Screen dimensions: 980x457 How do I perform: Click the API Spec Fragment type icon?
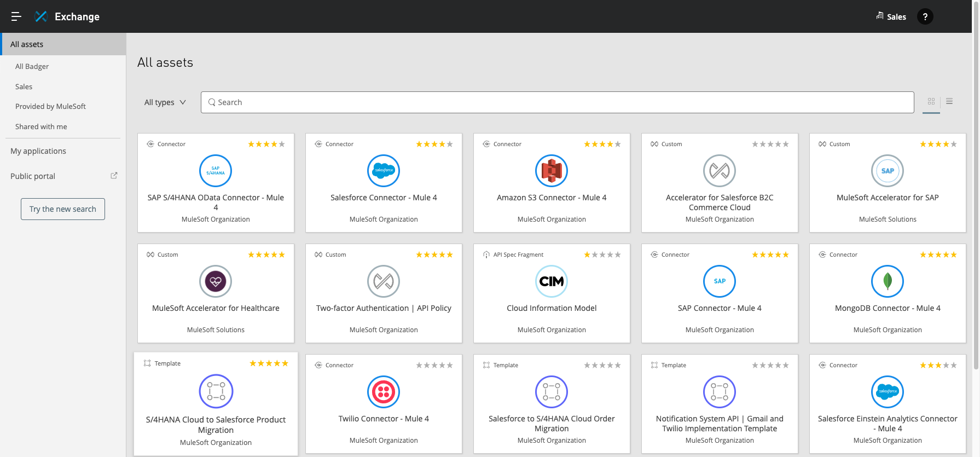[486, 255]
